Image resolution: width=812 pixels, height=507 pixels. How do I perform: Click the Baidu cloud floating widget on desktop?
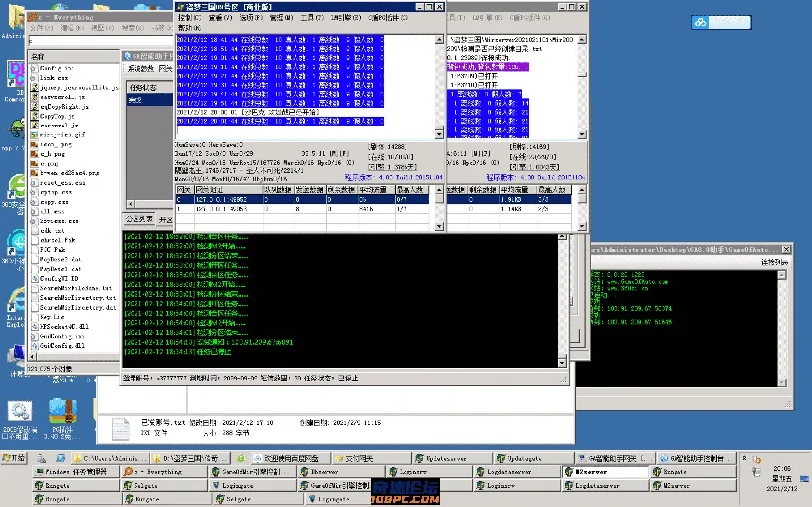pyautogui.click(x=721, y=22)
